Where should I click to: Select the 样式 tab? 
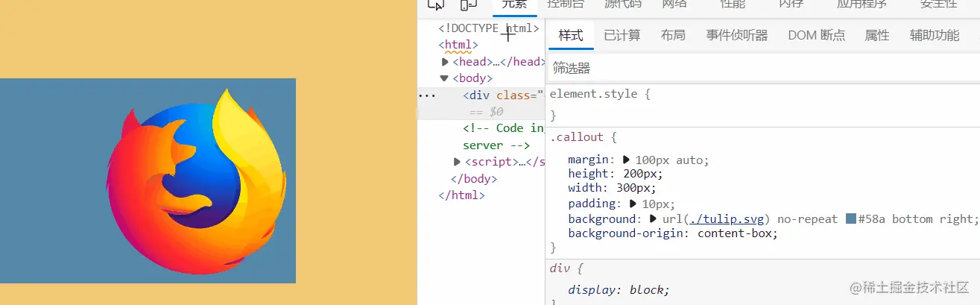(571, 35)
